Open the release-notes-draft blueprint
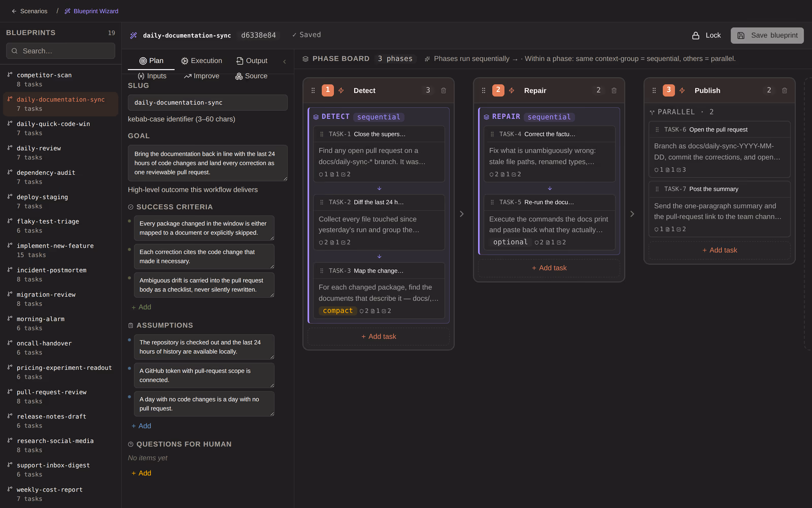This screenshot has width=812, height=508. (x=60, y=421)
